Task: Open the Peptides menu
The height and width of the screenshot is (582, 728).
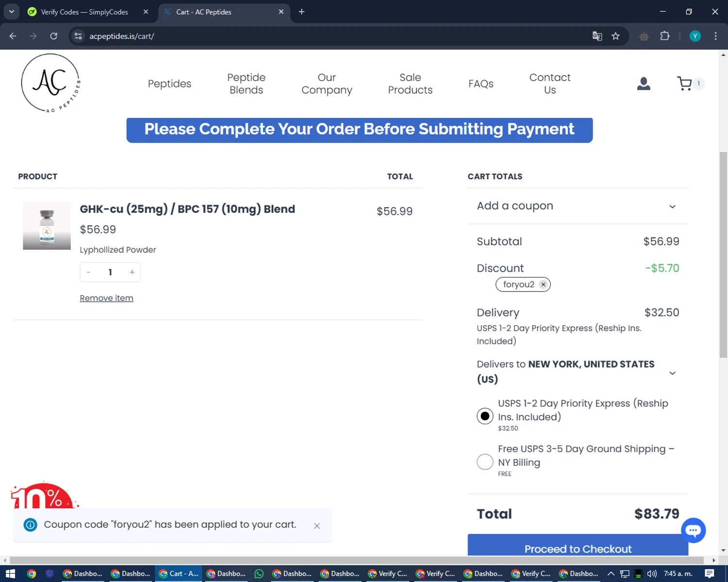Action: 169,84
